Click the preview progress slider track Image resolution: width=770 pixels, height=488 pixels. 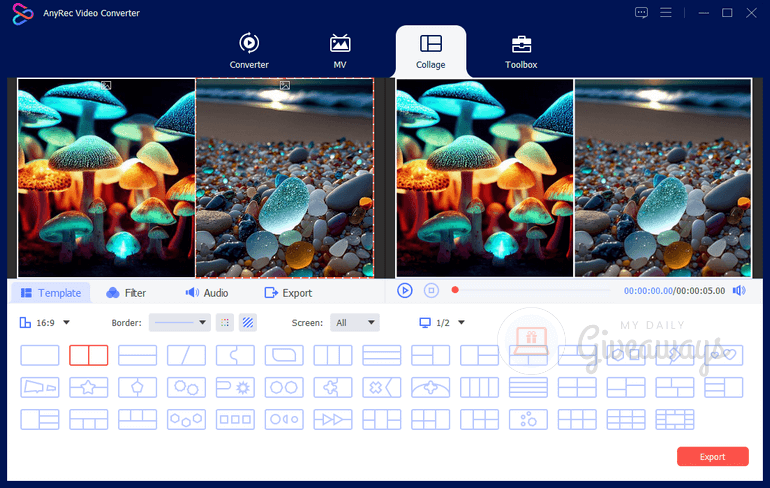point(540,290)
